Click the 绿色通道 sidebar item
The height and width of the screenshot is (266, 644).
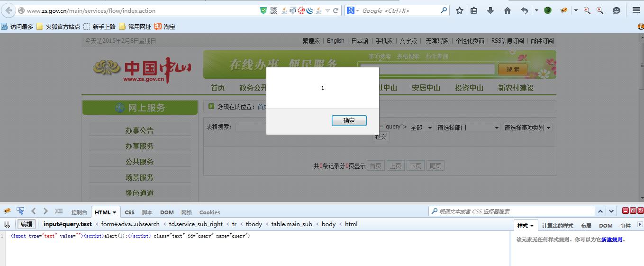coord(139,193)
